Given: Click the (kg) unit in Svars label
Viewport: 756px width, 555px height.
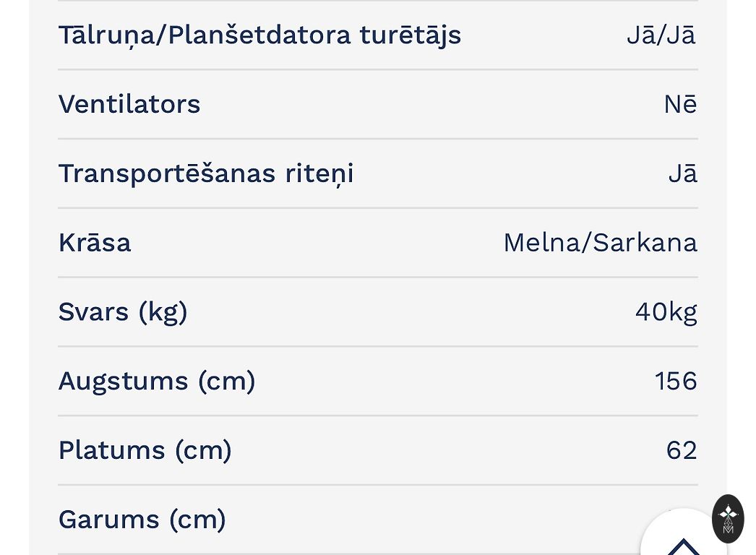Looking at the screenshot, I should pyautogui.click(x=163, y=311).
